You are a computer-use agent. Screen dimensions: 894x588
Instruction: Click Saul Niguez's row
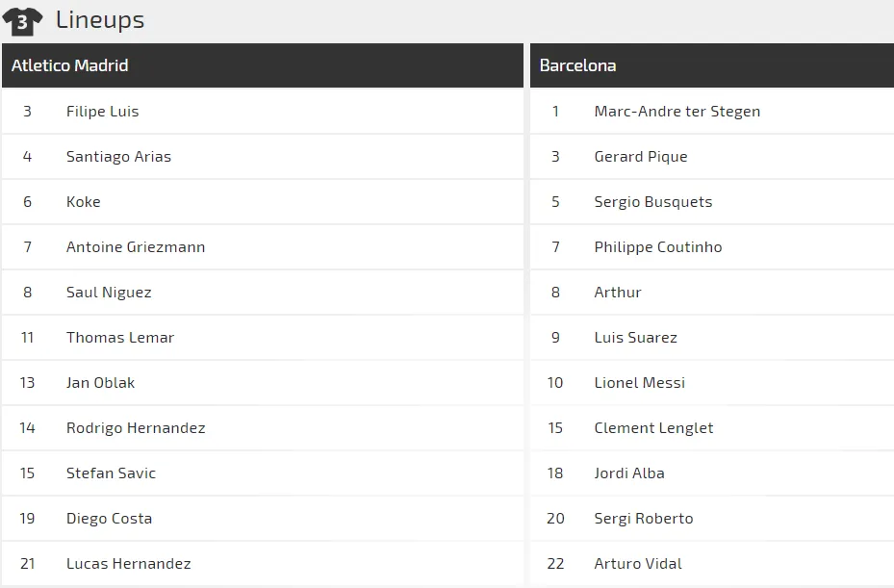click(263, 292)
